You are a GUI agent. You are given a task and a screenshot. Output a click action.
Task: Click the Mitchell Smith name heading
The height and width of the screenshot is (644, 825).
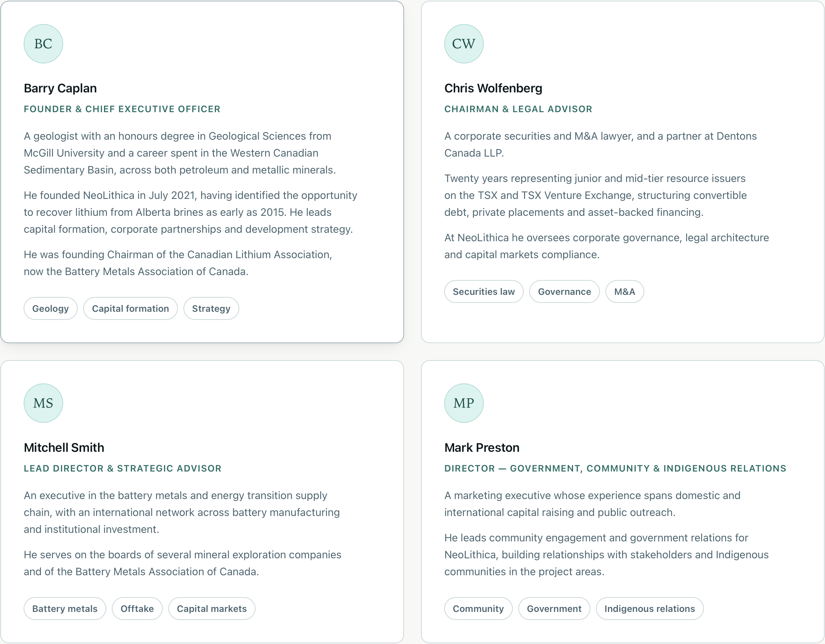click(x=64, y=447)
